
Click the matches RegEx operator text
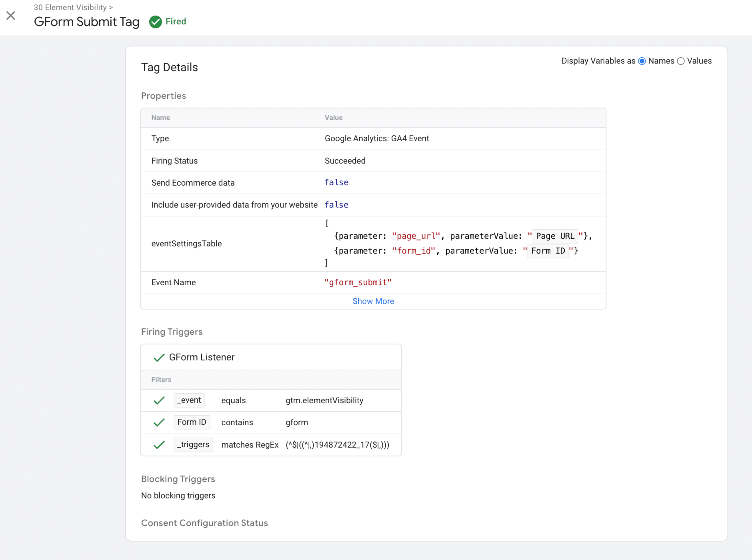pyautogui.click(x=250, y=445)
